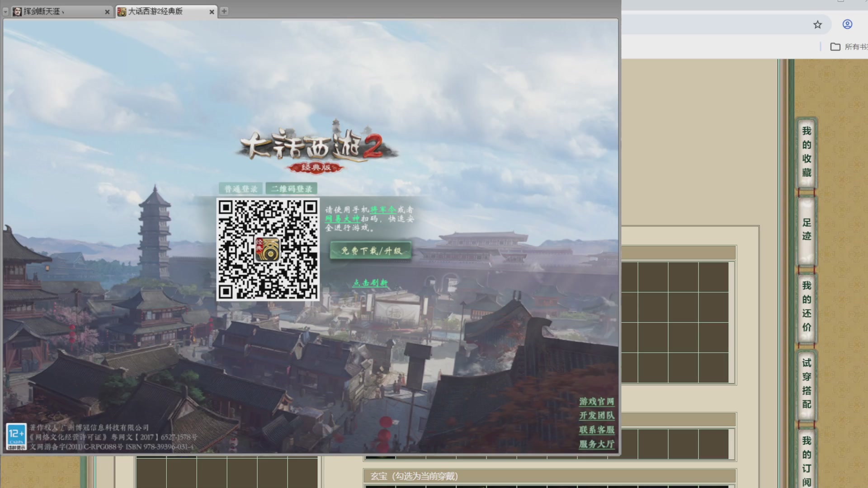Select the 二维码登录 login tab
The height and width of the screenshot is (488, 868).
292,189
